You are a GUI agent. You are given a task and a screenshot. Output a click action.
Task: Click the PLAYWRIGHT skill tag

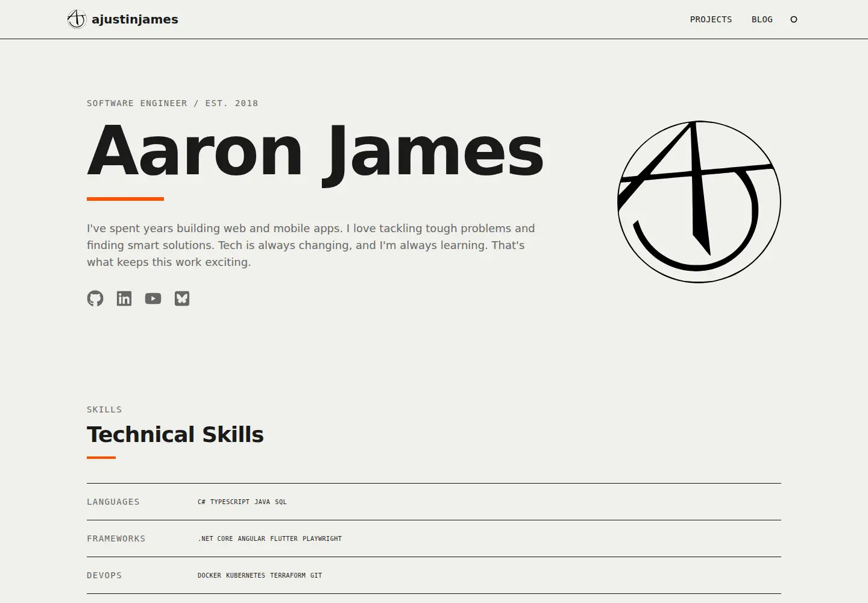point(322,538)
